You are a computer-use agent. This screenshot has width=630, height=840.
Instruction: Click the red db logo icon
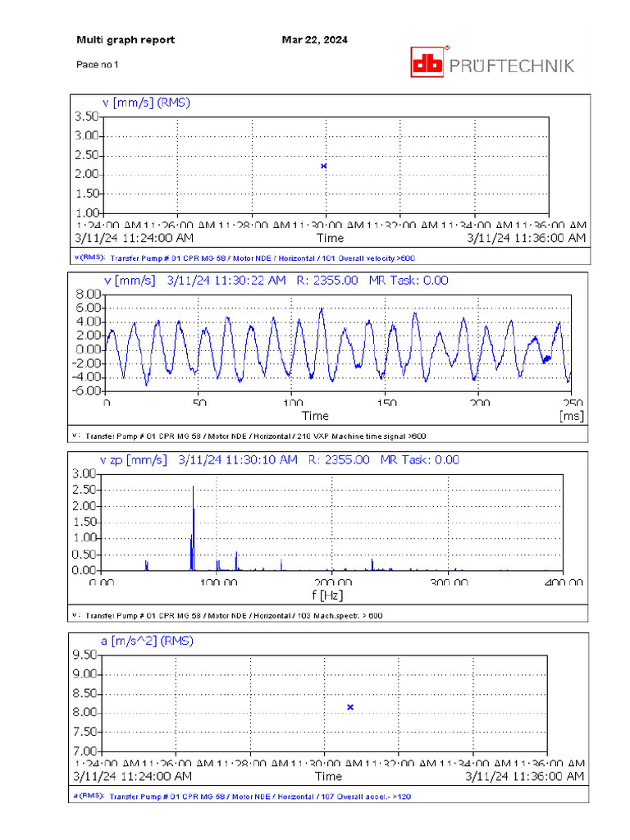[427, 62]
